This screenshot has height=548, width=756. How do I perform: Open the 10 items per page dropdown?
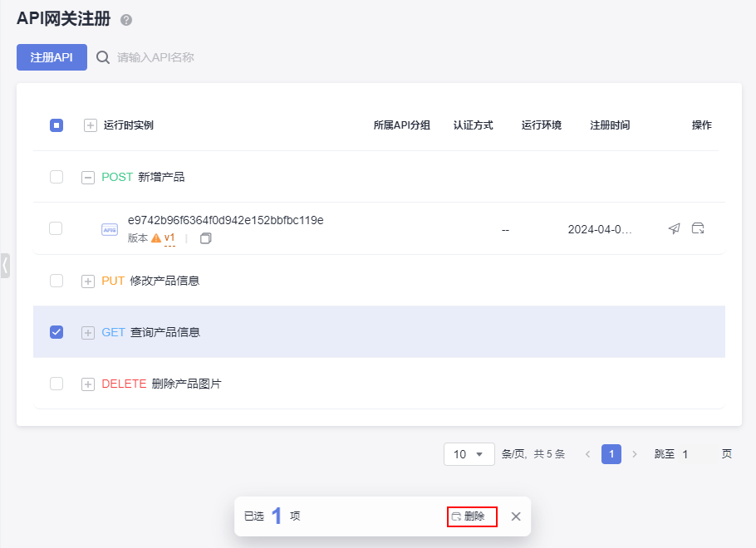469,454
